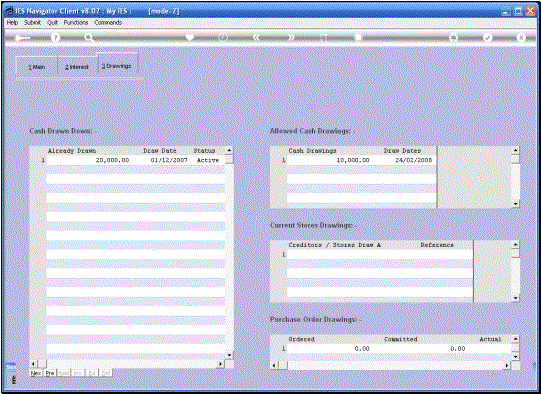Open the Quit menu
This screenshot has width=541, height=394.
[52, 22]
